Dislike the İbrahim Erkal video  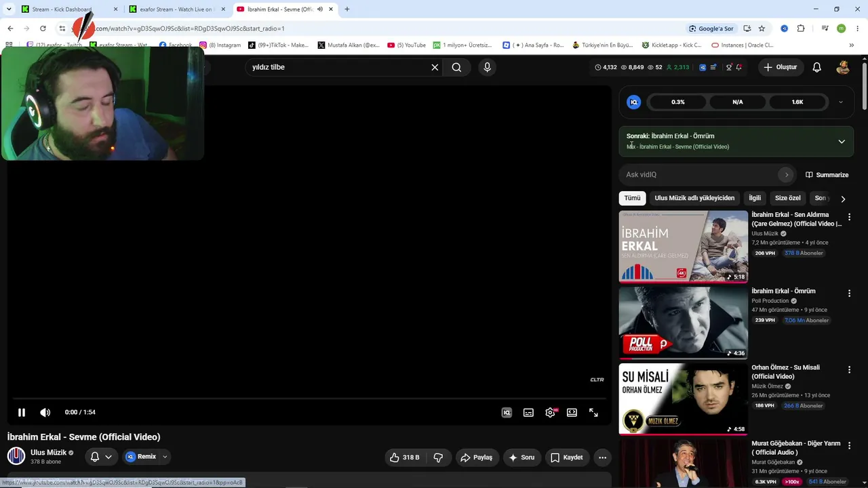[438, 457]
